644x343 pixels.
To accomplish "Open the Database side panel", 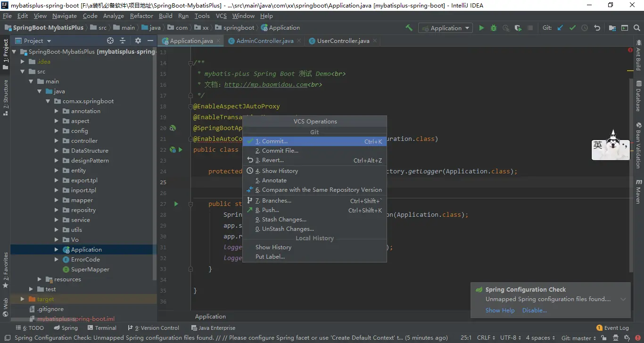I will point(639,96).
